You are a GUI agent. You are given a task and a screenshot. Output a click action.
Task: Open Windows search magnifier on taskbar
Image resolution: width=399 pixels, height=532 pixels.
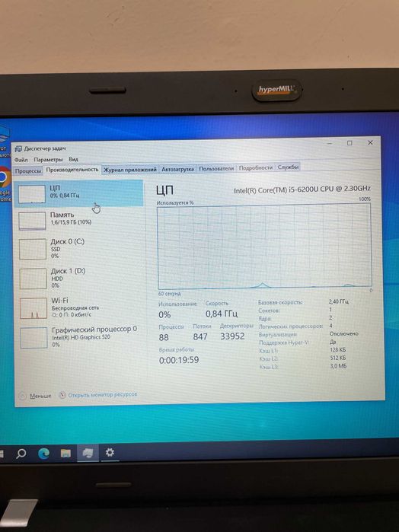click(21, 454)
